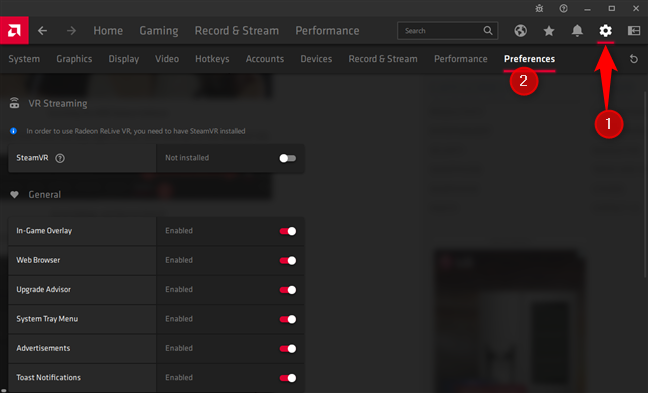The image size is (648, 393).
Task: Open settings gear icon
Action: point(605,31)
